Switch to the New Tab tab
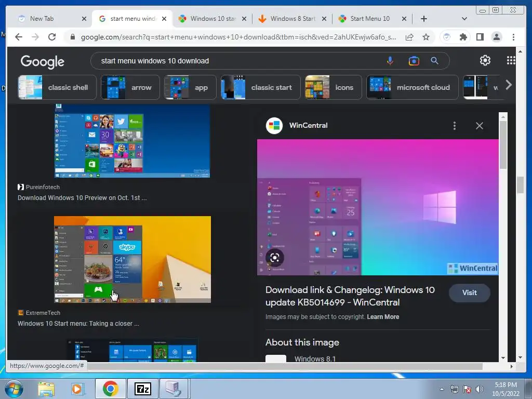The height and width of the screenshot is (399, 532). [42, 19]
